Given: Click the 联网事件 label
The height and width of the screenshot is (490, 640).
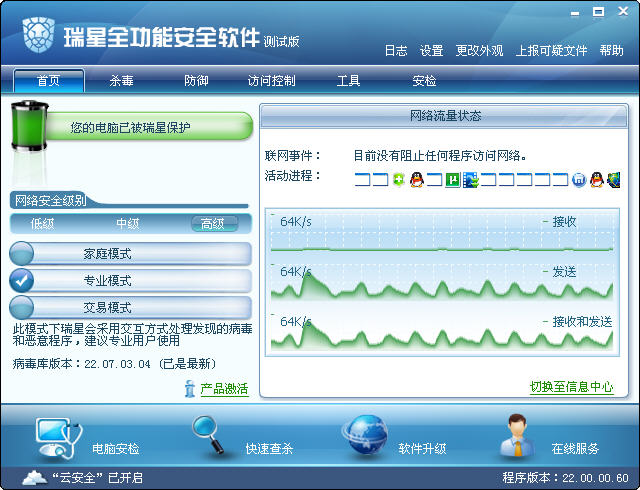Looking at the screenshot, I should [293, 155].
